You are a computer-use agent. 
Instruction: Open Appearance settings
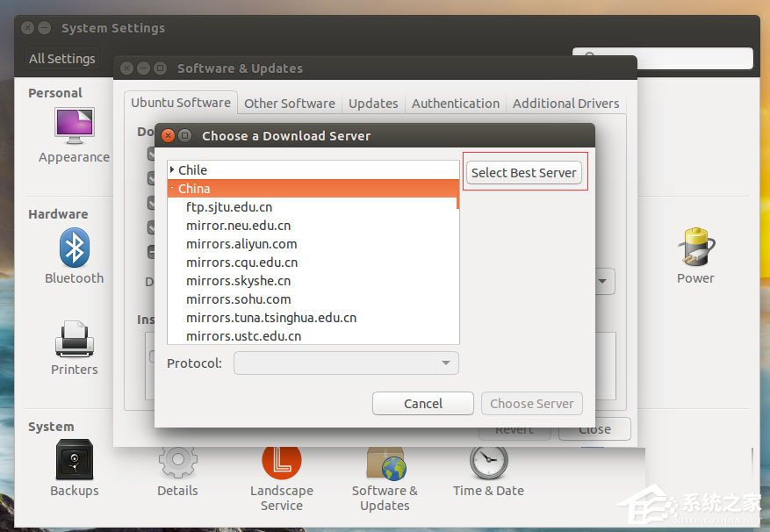74,132
